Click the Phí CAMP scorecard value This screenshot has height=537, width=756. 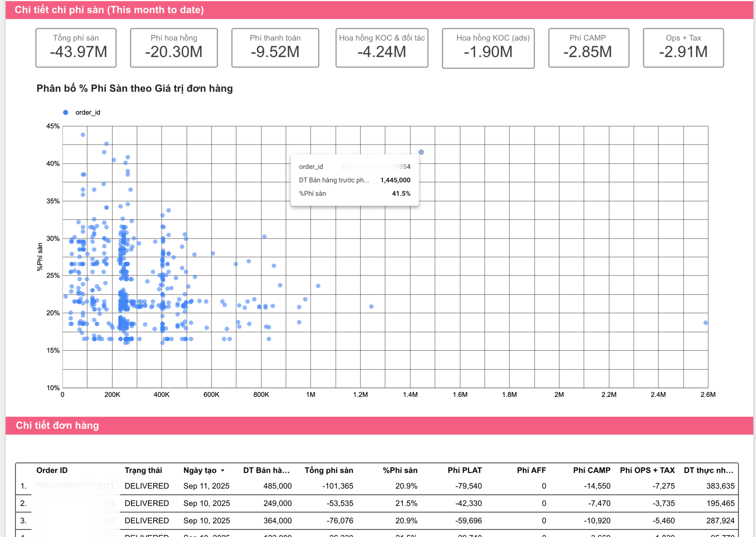click(x=587, y=52)
